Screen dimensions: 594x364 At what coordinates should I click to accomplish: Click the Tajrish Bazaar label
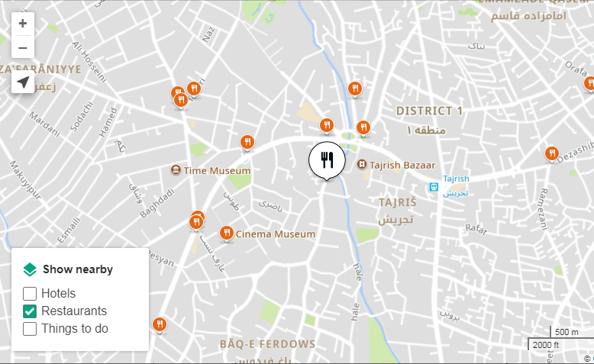pos(402,165)
